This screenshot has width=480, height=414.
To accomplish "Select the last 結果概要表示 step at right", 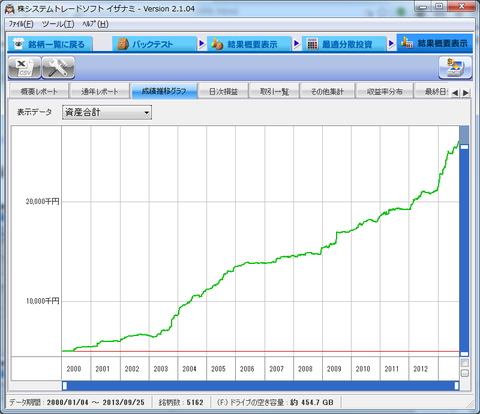I will pyautogui.click(x=435, y=43).
